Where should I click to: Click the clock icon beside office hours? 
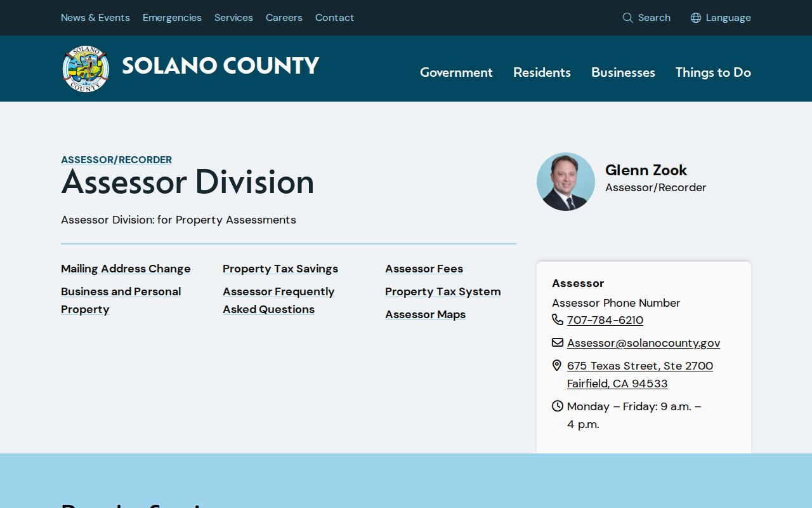click(558, 406)
